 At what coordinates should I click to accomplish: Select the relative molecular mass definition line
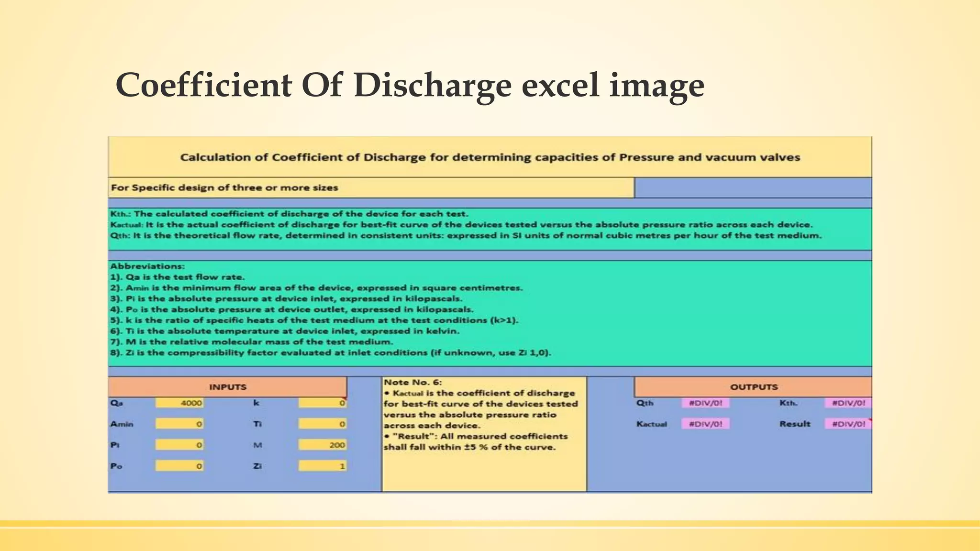pyautogui.click(x=252, y=342)
